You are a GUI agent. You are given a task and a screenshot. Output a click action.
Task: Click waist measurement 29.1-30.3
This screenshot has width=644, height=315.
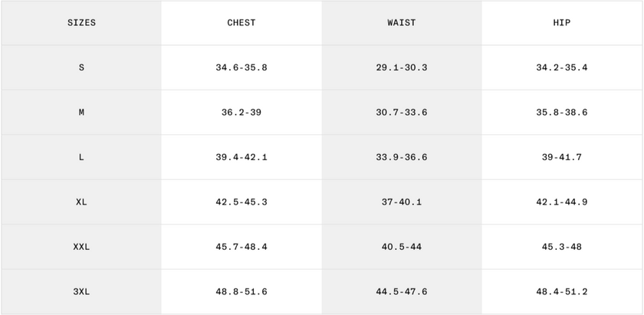pyautogui.click(x=402, y=67)
